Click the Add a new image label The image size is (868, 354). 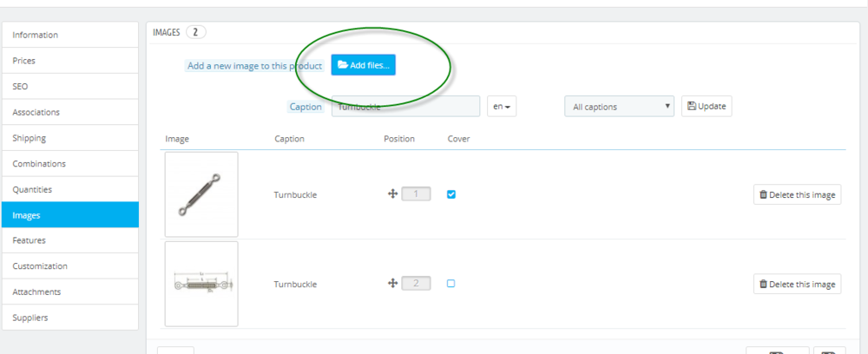[x=254, y=66]
